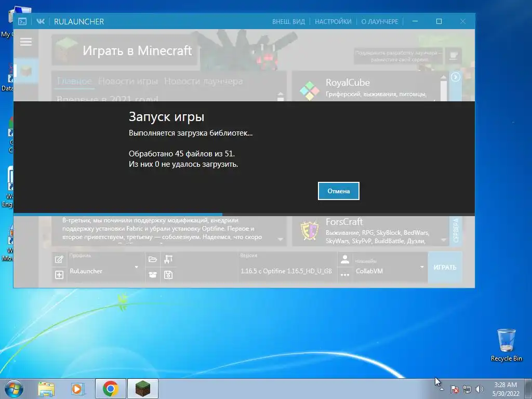Open Windows Media Player from taskbar
Screen dimensions: 532x399
[78, 389]
